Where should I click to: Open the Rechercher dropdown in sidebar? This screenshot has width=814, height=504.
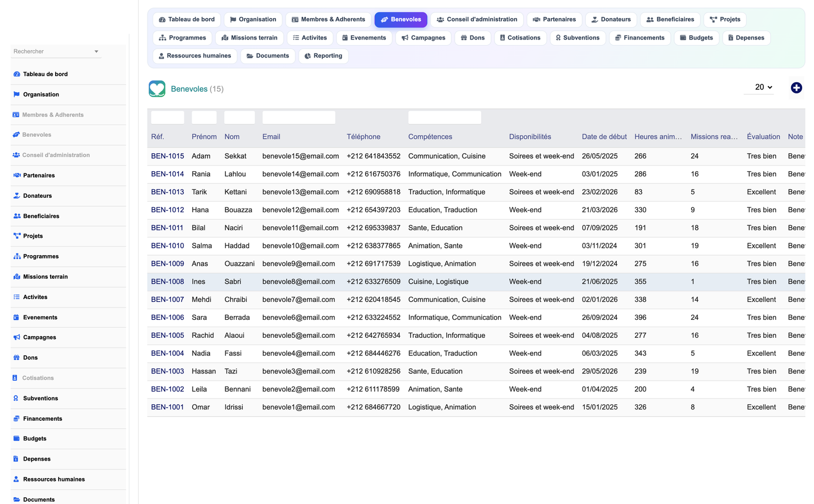click(56, 51)
